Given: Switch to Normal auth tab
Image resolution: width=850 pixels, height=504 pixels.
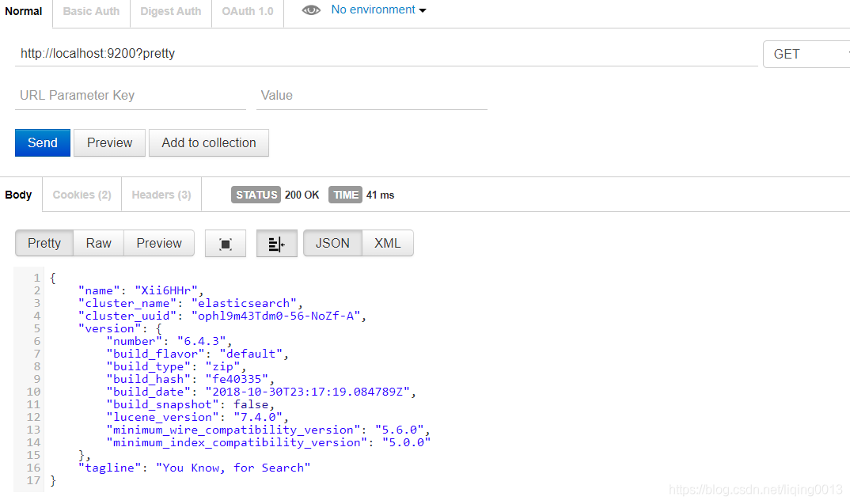Looking at the screenshot, I should (x=24, y=11).
